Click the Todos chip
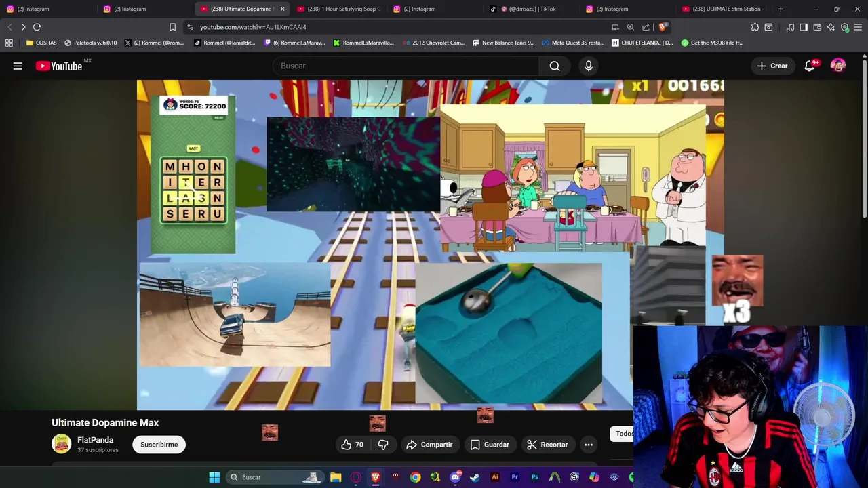This screenshot has height=488, width=868. coord(624,434)
